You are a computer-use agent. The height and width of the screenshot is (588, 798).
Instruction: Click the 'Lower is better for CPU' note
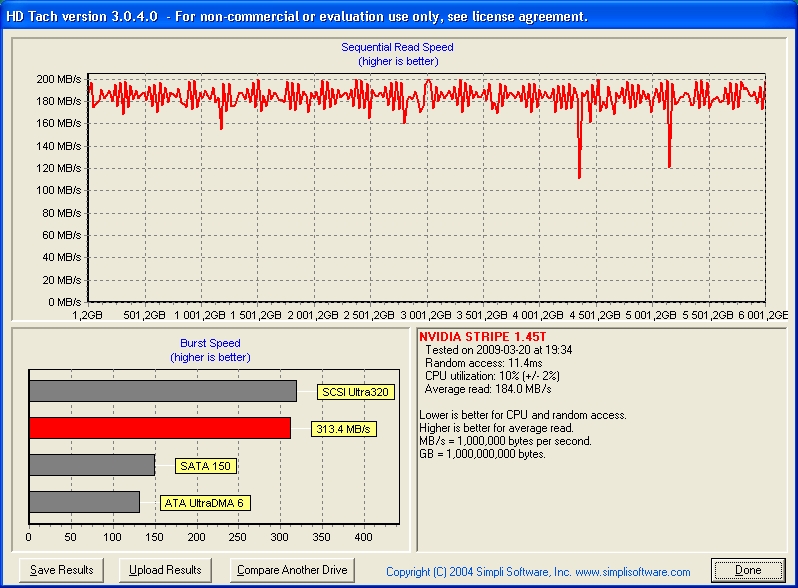(x=523, y=415)
